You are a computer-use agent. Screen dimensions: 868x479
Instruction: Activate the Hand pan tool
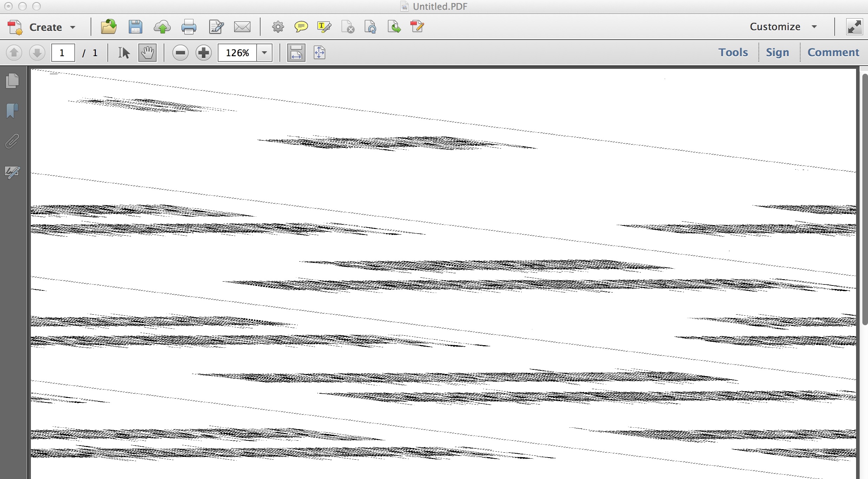point(147,53)
